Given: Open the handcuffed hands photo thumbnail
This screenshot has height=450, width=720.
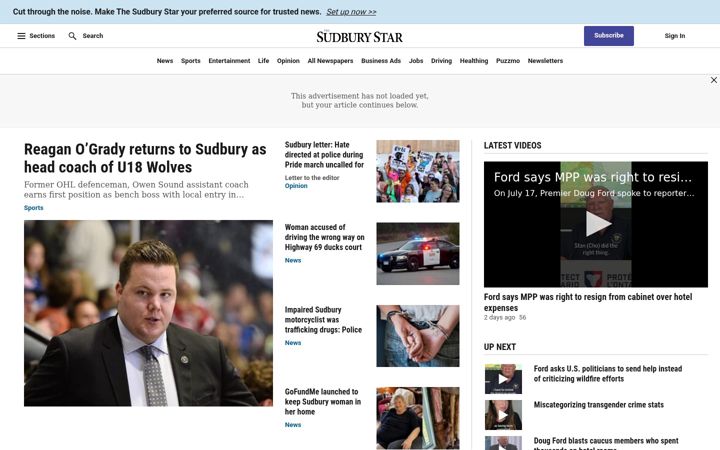Looking at the screenshot, I should click(x=418, y=336).
